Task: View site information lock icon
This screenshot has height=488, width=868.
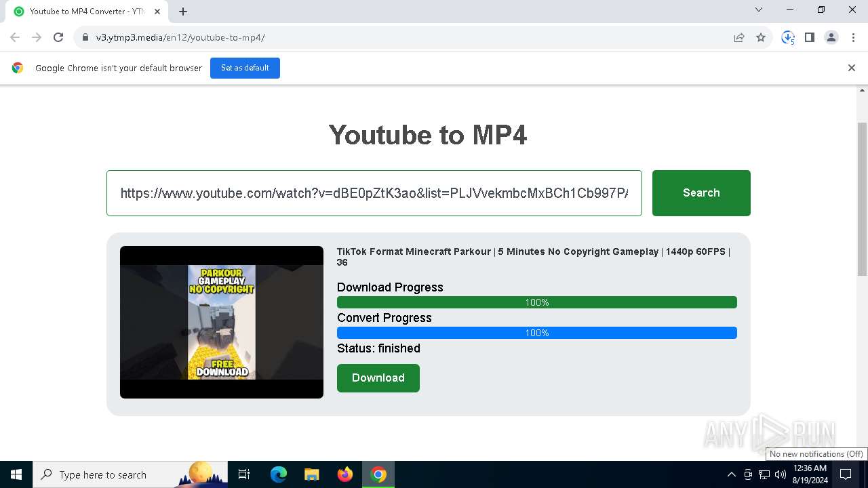Action: (x=85, y=37)
